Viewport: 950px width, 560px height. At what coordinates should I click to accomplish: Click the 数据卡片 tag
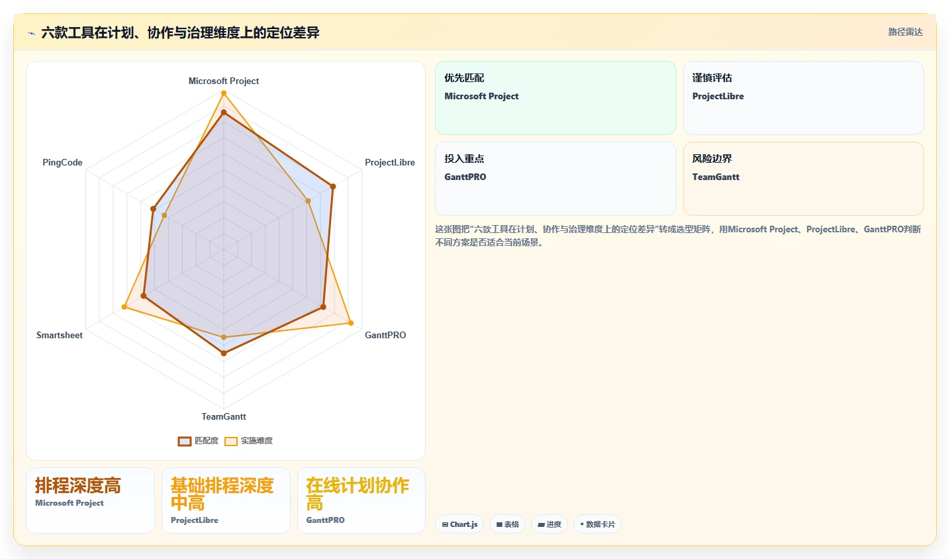(597, 524)
